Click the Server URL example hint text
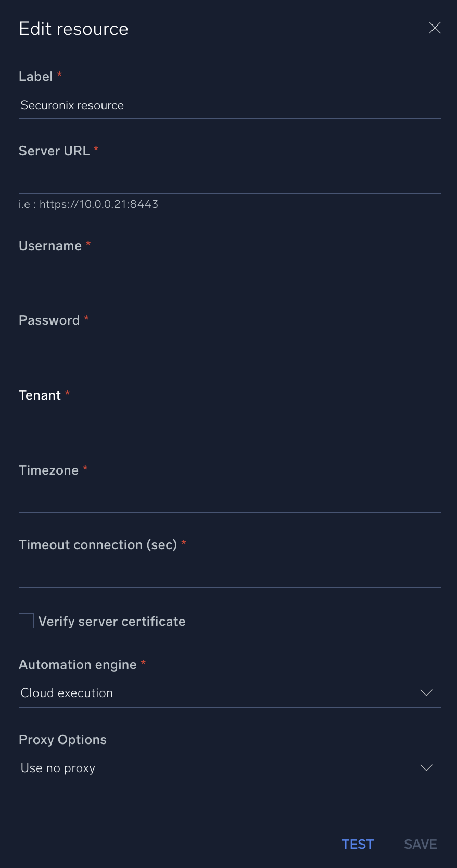 coord(88,204)
